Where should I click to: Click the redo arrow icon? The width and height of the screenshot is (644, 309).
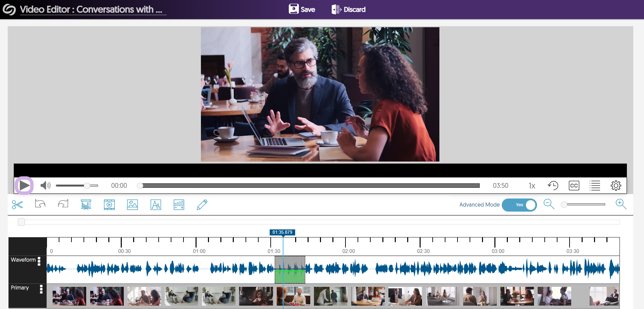tap(63, 204)
